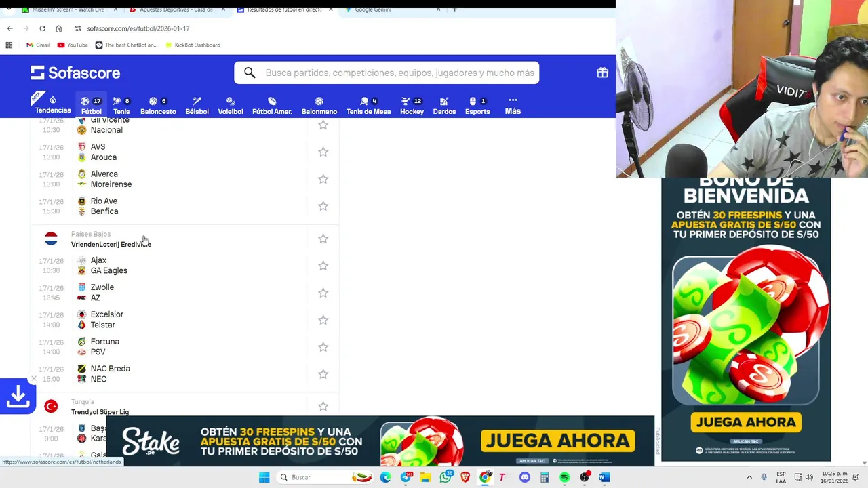This screenshot has height=488, width=868.
Task: Click the blue download button
Action: tap(17, 396)
